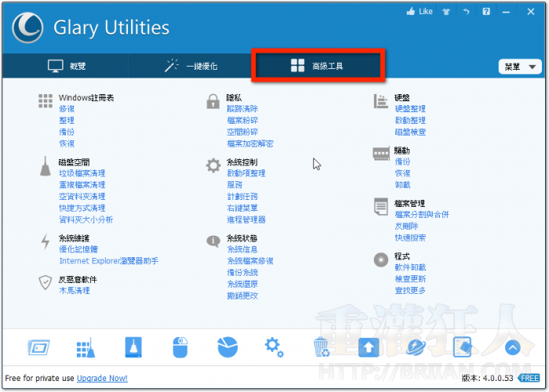Open 木馬清理 link
549x392 pixels.
(75, 291)
